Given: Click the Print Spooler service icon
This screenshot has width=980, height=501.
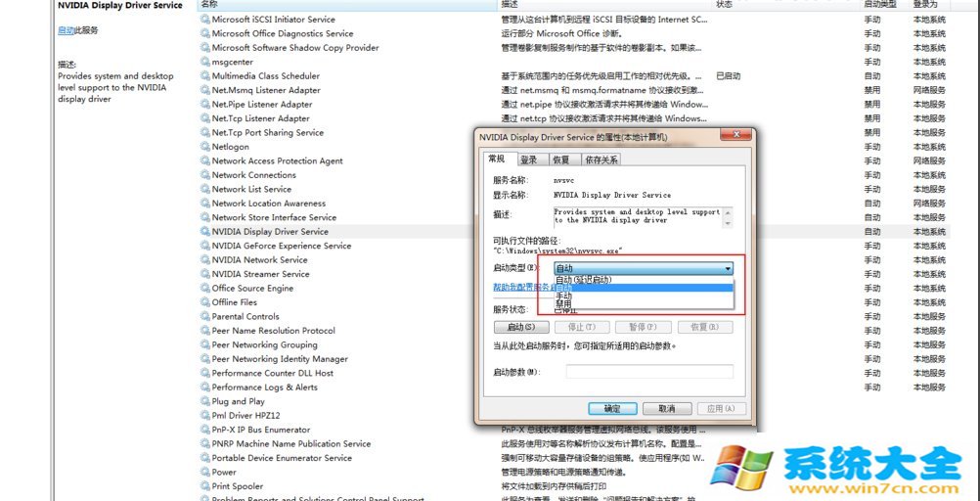Looking at the screenshot, I should (205, 486).
